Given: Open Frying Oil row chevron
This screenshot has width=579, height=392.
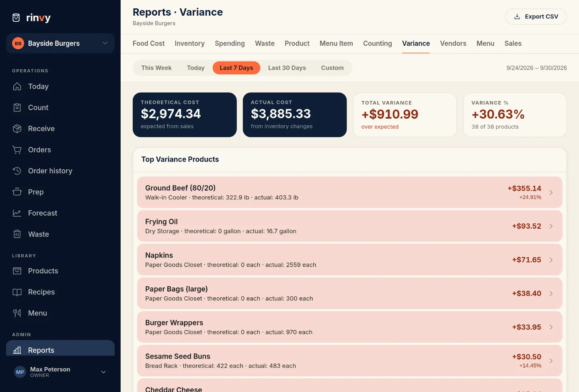Looking at the screenshot, I should pos(551,226).
